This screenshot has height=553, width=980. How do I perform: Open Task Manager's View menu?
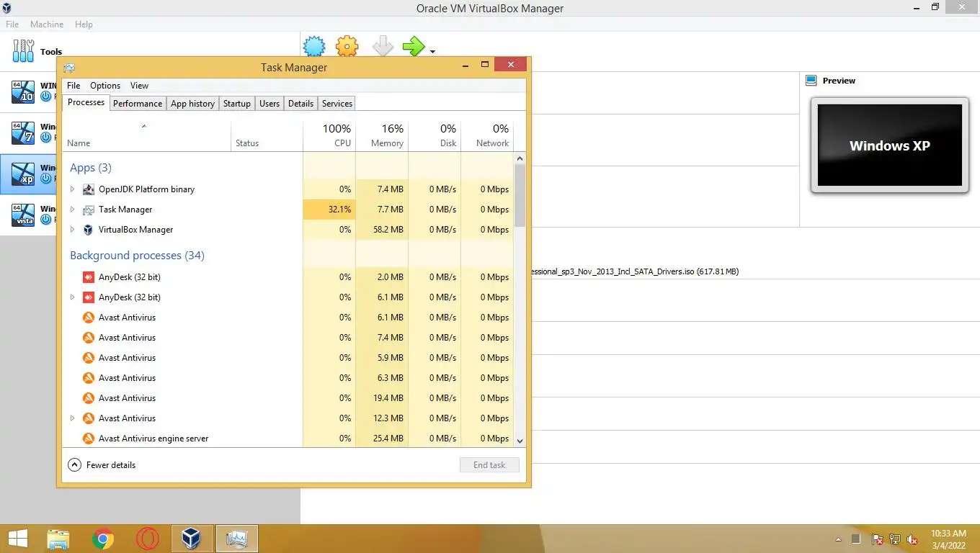(139, 86)
